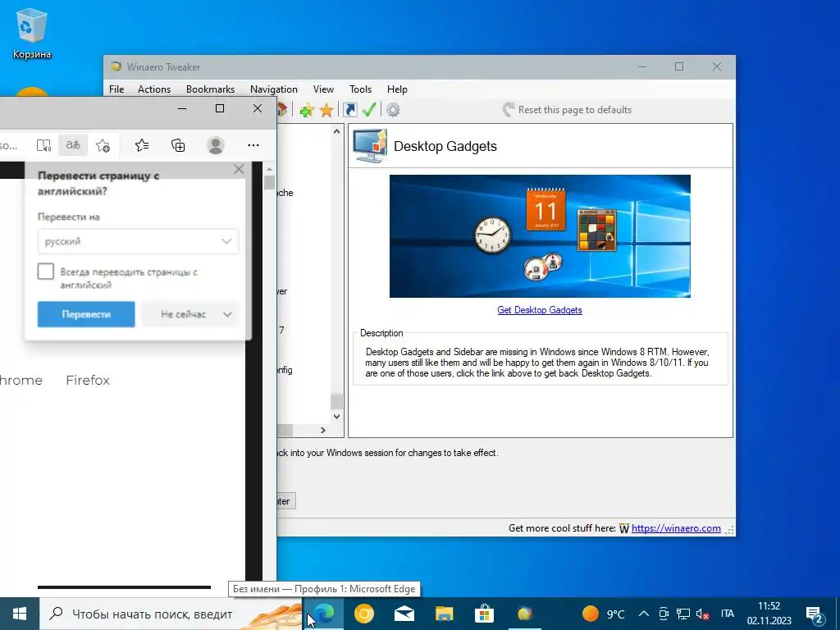840x630 pixels.
Task: Click the tree scroll down arrow in Winaero
Action: (336, 416)
